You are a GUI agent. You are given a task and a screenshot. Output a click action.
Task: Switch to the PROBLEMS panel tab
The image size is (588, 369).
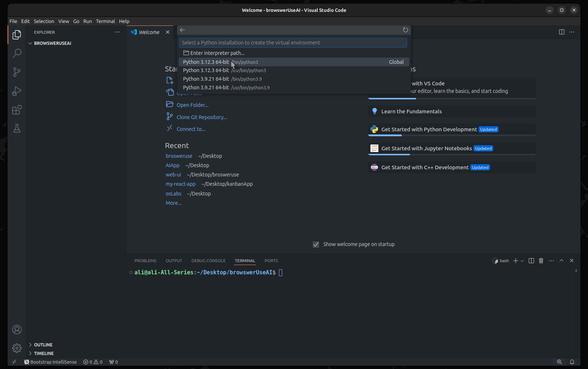[145, 261]
